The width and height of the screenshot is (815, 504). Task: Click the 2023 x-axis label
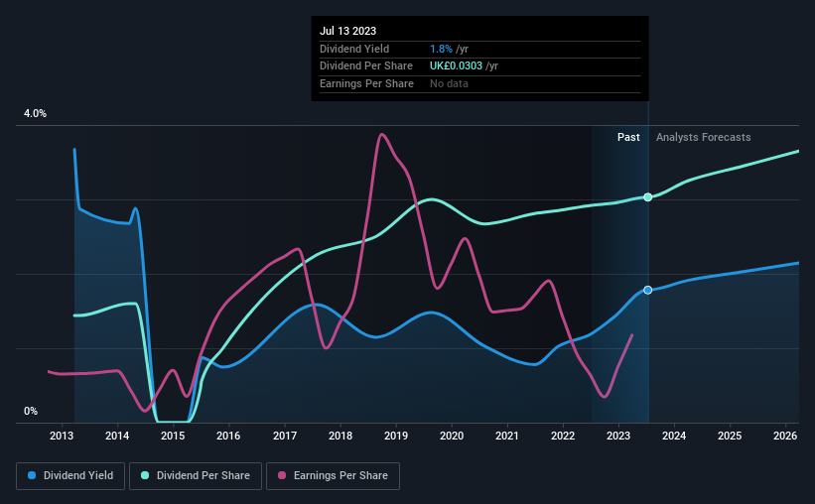pos(618,436)
